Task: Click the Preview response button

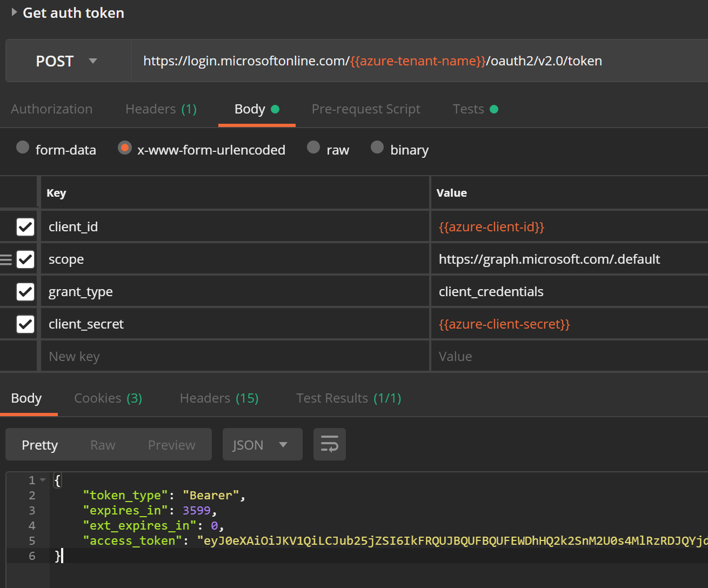Action: (171, 444)
